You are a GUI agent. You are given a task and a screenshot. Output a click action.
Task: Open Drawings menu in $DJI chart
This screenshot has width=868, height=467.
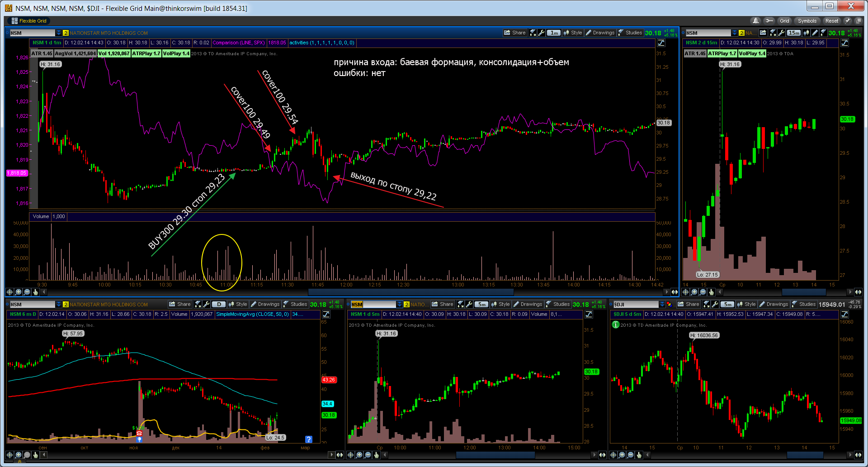point(774,304)
